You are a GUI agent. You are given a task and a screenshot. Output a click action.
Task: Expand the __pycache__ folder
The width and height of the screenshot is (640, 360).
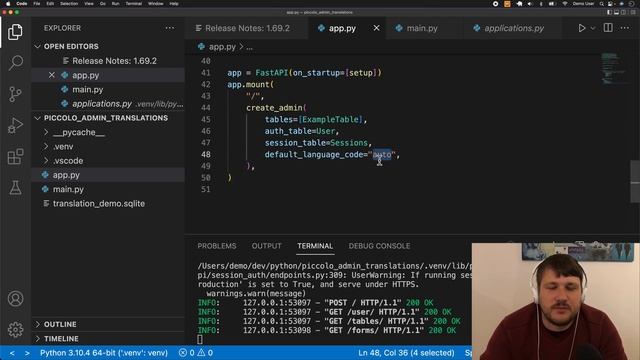pyautogui.click(x=79, y=132)
